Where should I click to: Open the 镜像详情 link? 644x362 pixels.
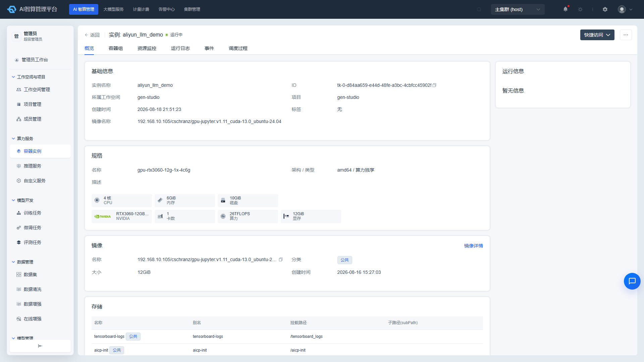tap(474, 246)
